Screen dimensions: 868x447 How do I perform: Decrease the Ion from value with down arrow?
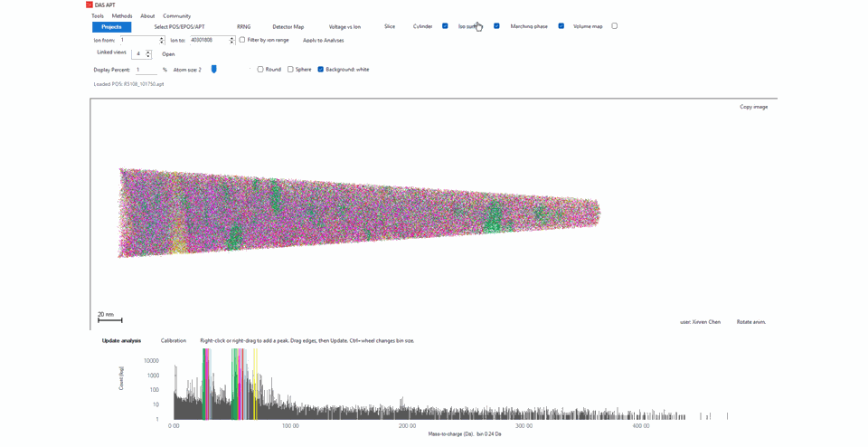[x=162, y=43]
